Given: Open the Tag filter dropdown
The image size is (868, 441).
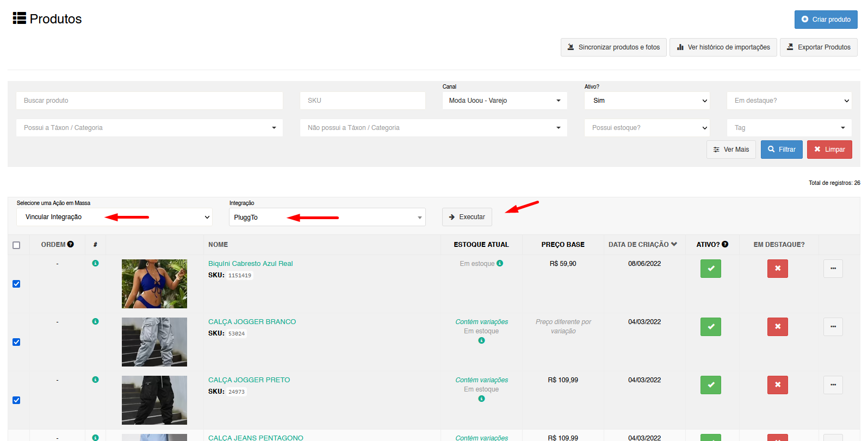Looking at the screenshot, I should tap(789, 128).
